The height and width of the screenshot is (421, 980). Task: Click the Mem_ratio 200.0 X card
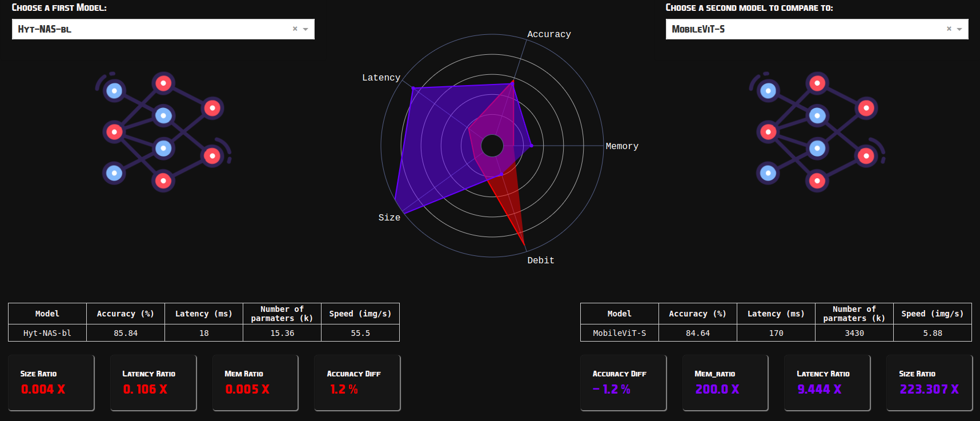pyautogui.click(x=725, y=383)
